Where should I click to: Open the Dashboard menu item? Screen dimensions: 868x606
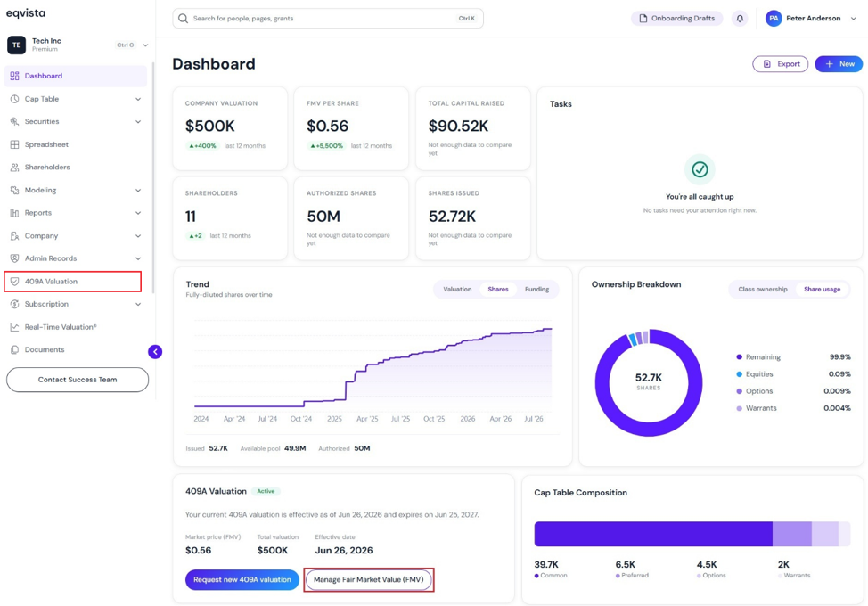76,76
